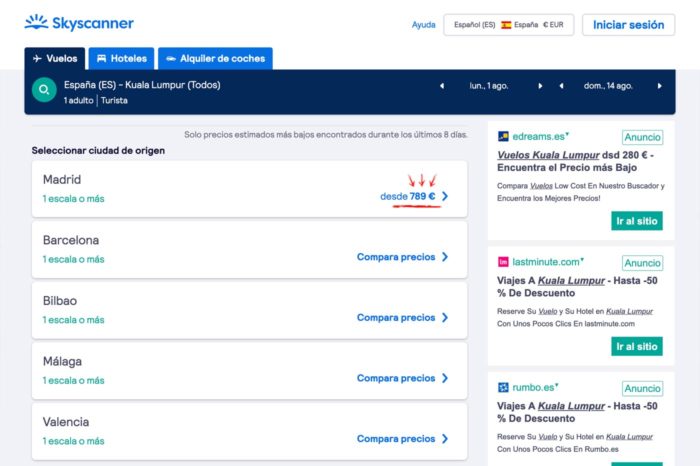Open the edreams.es advertiser link

tap(540, 136)
